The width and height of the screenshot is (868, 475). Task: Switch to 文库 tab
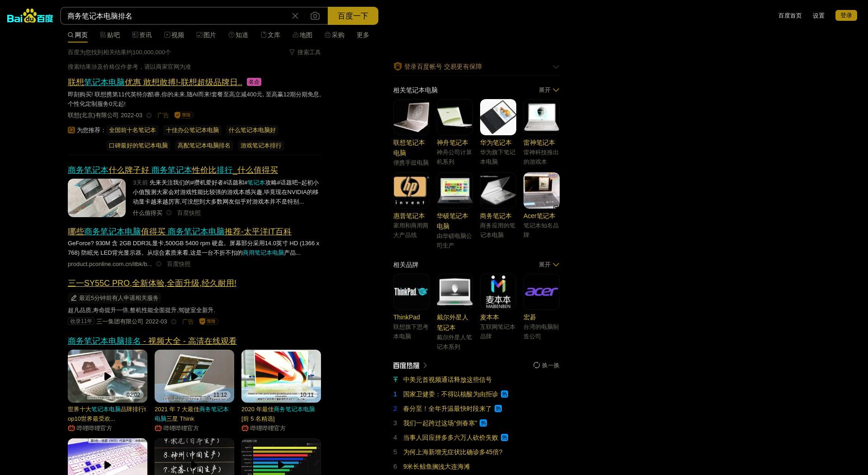point(270,35)
